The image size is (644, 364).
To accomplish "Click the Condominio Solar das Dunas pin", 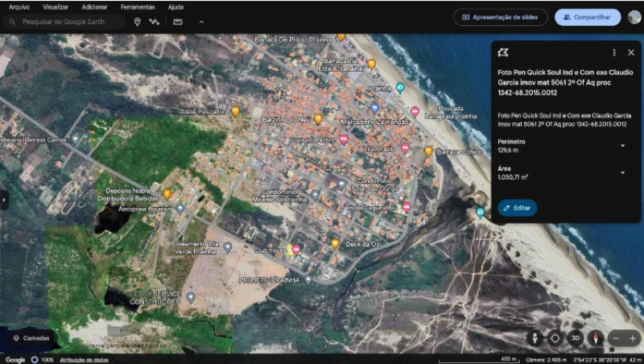I will pyautogui.click(x=341, y=184).
